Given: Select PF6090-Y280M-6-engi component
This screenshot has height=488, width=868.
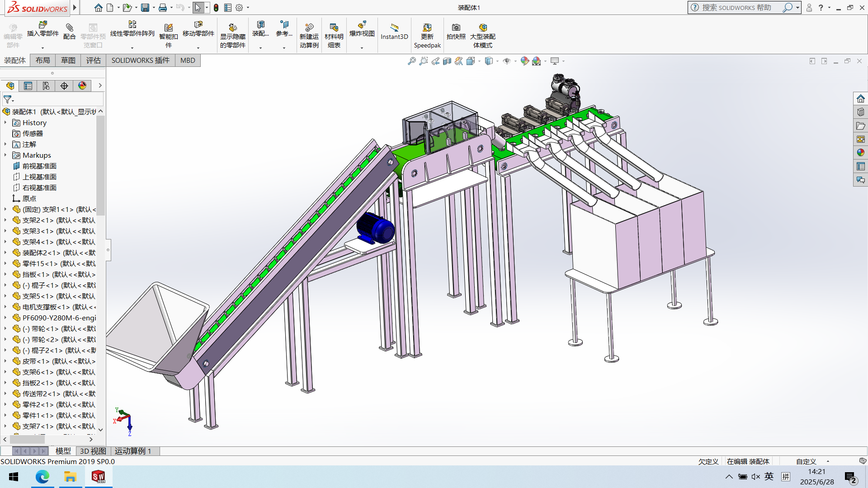Looking at the screenshot, I should 54,318.
